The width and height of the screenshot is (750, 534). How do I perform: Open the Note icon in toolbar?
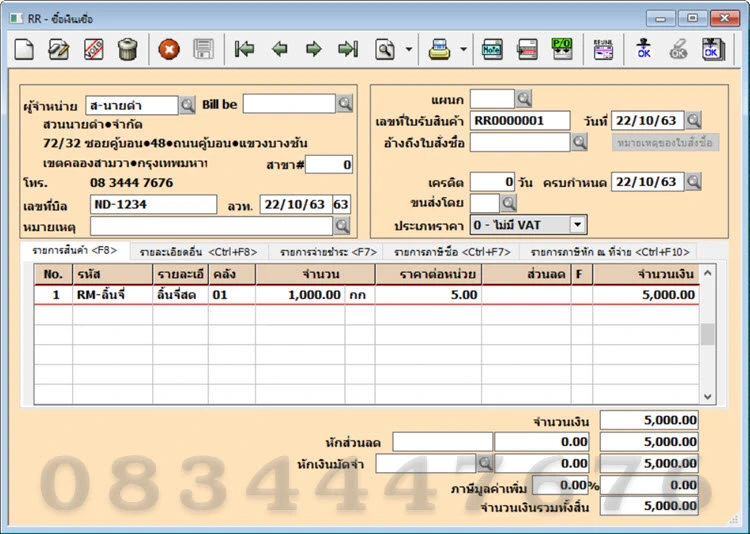tap(492, 49)
